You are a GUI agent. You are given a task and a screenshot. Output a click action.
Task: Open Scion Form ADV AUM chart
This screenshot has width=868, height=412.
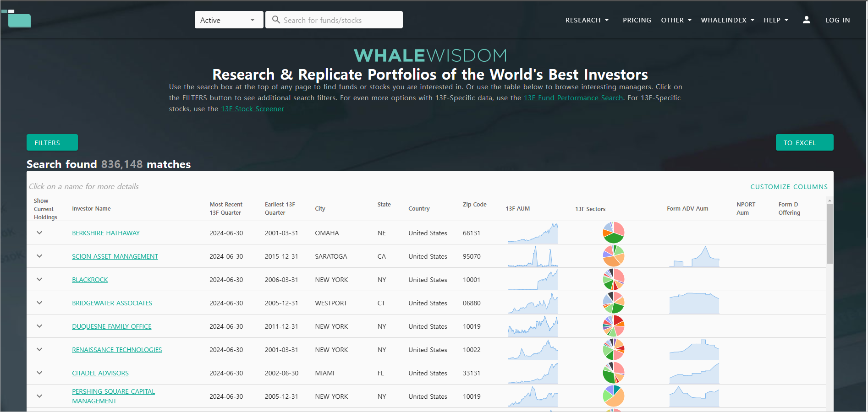(x=694, y=256)
